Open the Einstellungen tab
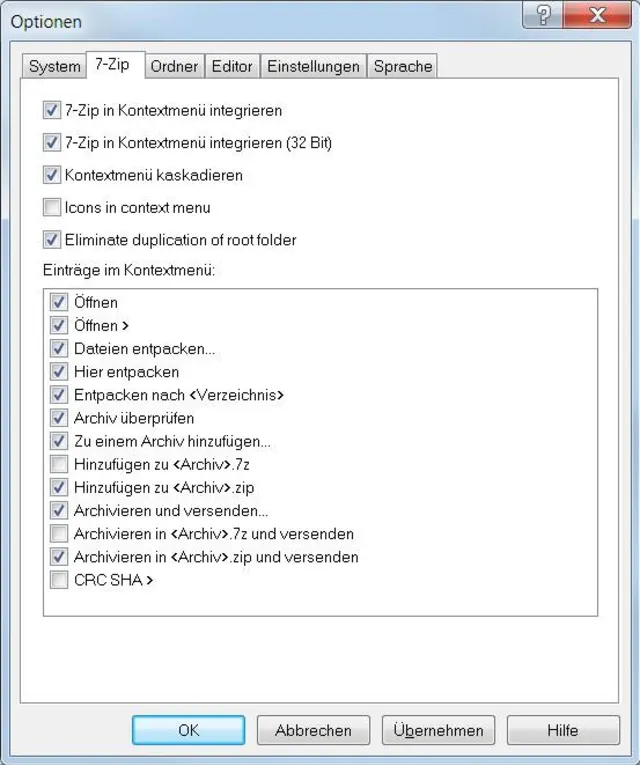This screenshot has width=640, height=765. 313,66
